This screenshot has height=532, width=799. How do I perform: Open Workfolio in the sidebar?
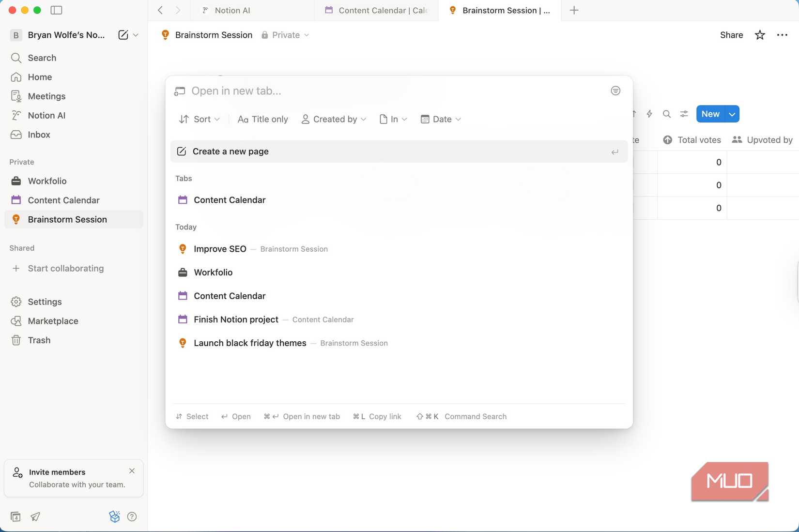coord(47,181)
